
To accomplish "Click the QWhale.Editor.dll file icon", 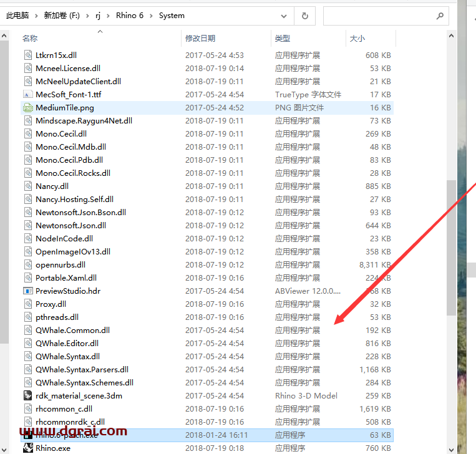I will [x=28, y=343].
